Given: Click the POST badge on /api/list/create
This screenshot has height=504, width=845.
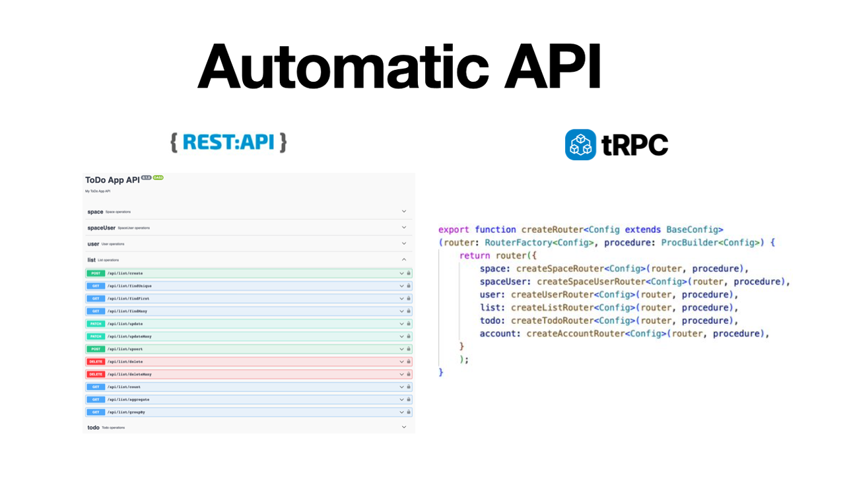Looking at the screenshot, I should point(96,273).
